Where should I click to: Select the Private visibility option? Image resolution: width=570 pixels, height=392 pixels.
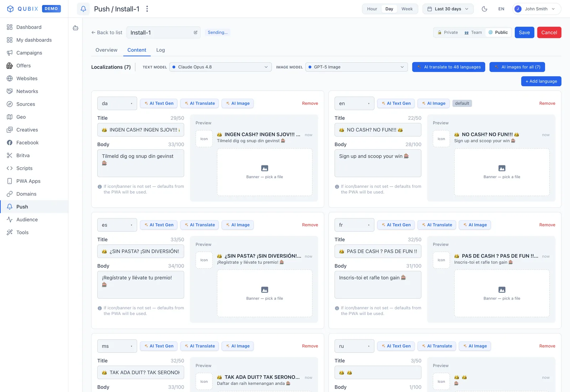pos(448,32)
